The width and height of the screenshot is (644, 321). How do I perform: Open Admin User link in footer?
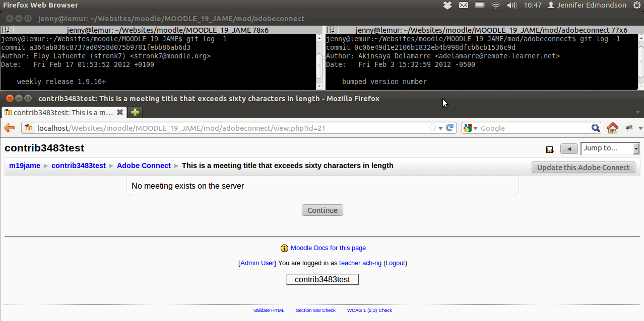pyautogui.click(x=257, y=263)
